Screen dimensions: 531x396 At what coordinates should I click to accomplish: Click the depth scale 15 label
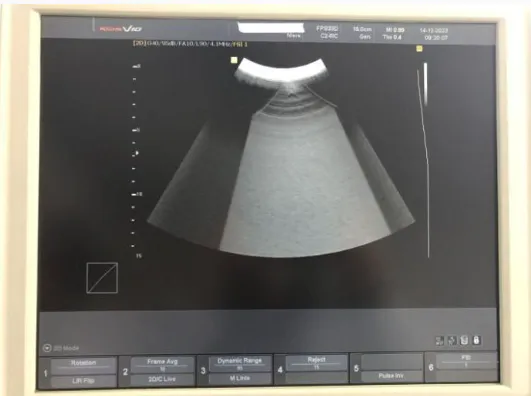pos(139,256)
